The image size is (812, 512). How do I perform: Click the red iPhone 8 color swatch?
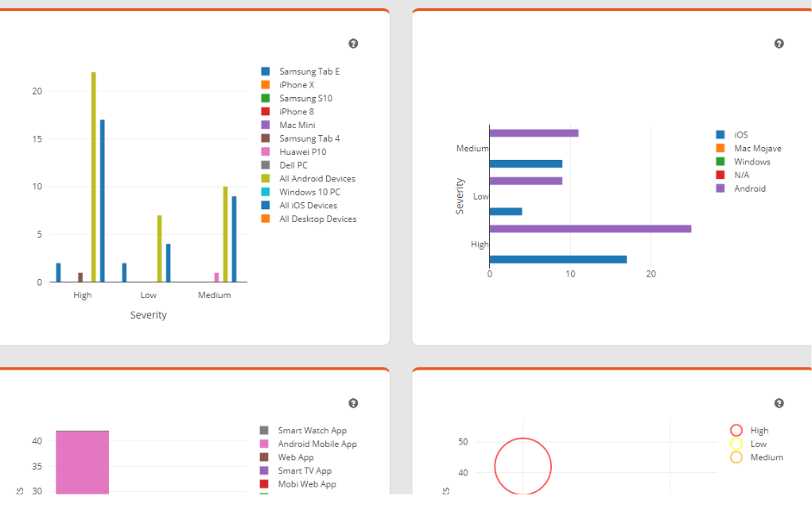tap(266, 112)
